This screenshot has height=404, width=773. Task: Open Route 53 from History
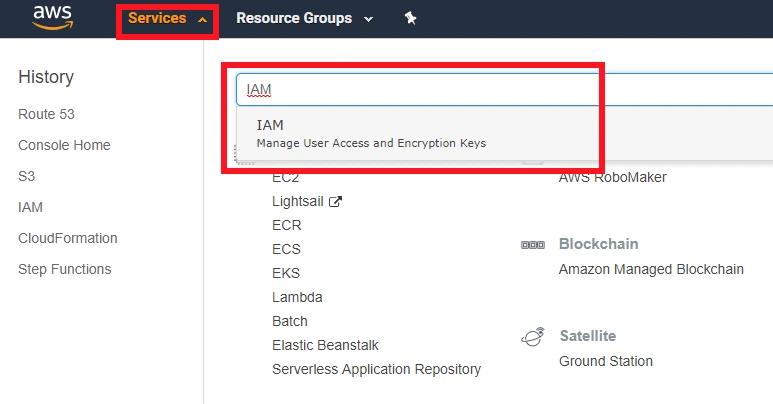coord(46,114)
